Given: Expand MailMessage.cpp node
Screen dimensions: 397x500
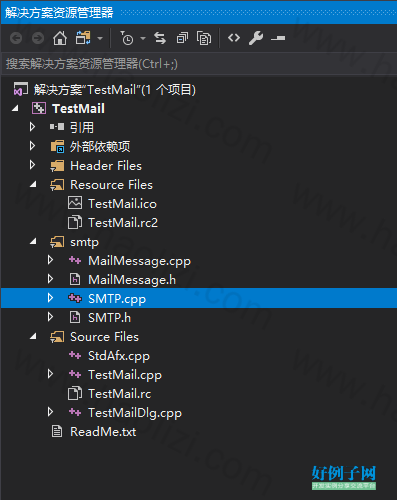Looking at the screenshot, I should (x=50, y=260).
